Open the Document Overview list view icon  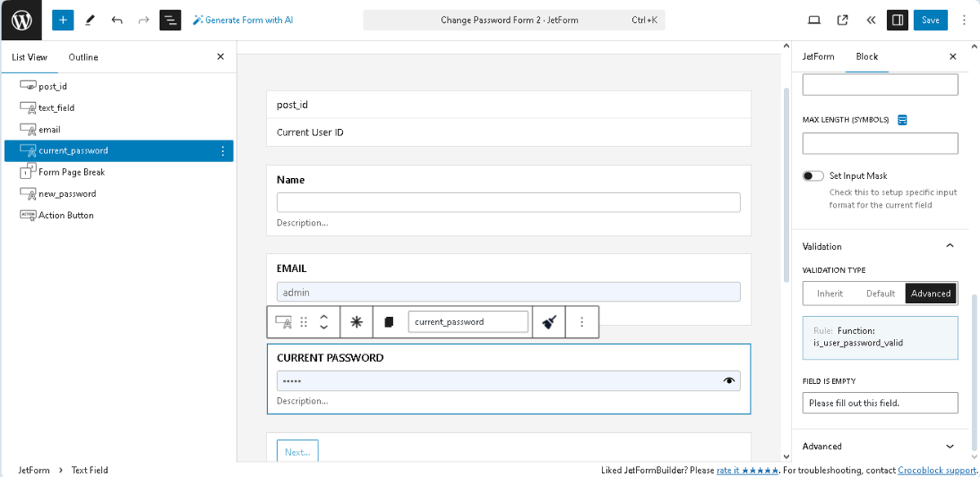coord(170,20)
